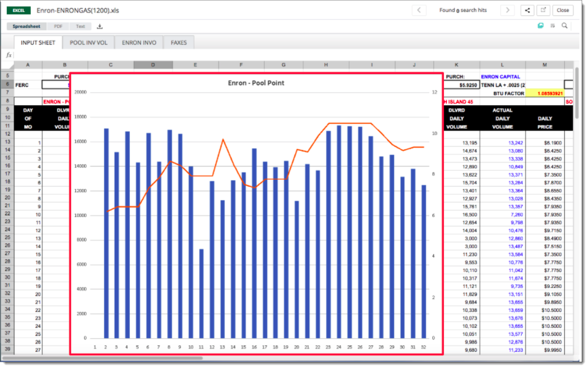This screenshot has width=588, height=368.
Task: Click the select-all corner cell
Action: [x=7, y=65]
